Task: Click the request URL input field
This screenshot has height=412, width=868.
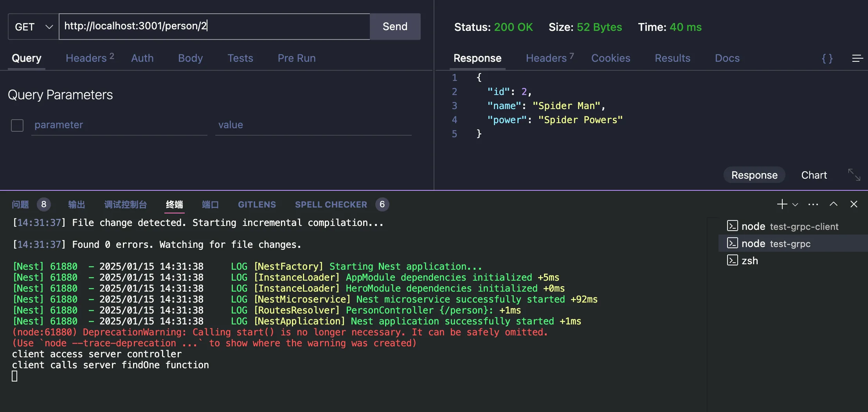Action: (x=214, y=27)
